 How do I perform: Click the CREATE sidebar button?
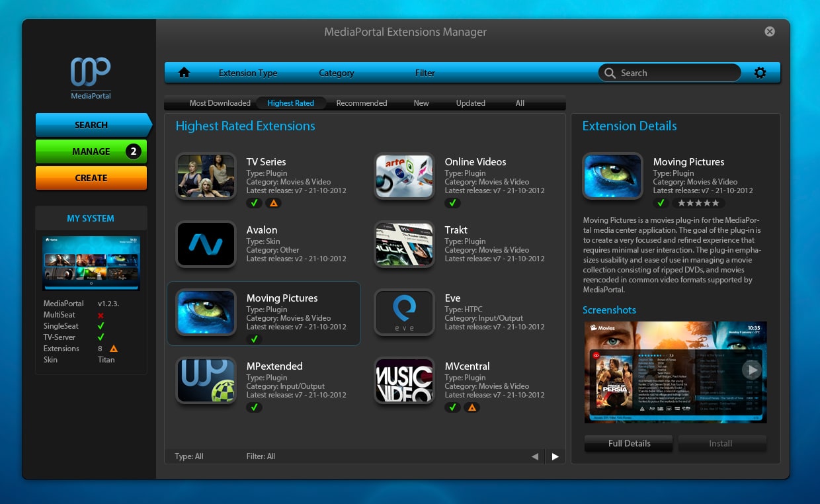tap(91, 178)
